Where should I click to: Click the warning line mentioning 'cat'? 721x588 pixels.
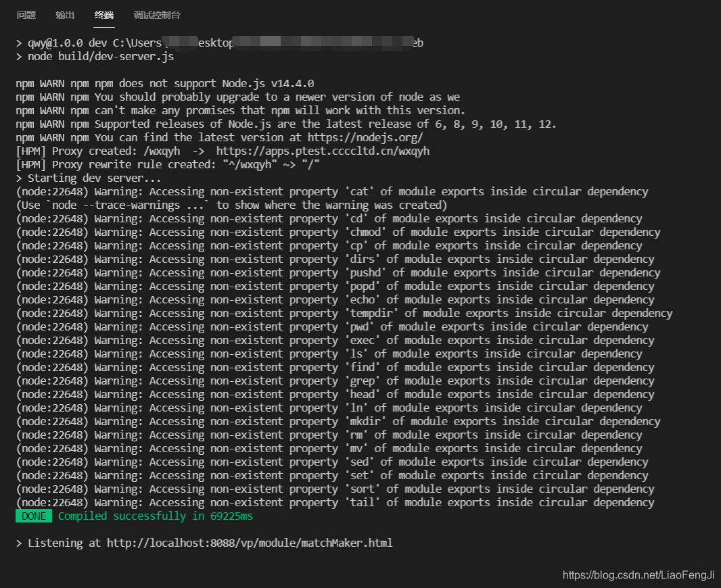(332, 191)
